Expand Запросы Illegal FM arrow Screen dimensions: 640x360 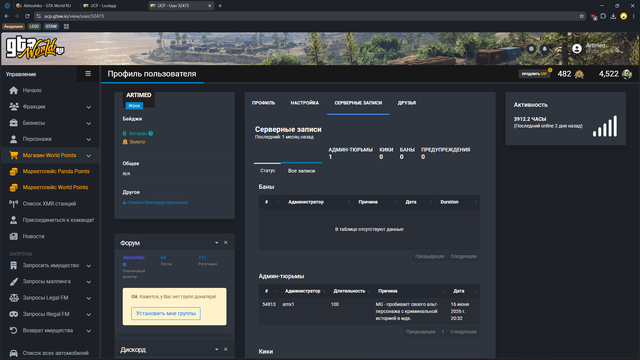tap(89, 315)
